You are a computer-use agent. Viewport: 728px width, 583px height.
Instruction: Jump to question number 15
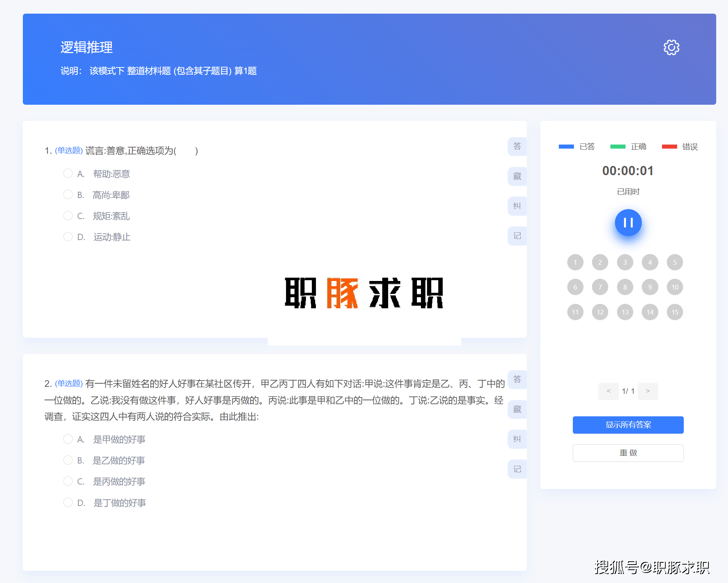pos(675,312)
